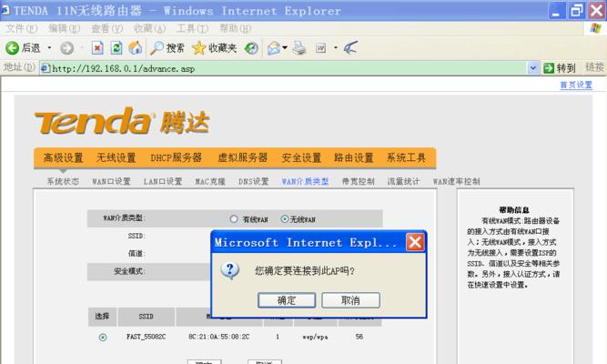The height and width of the screenshot is (364, 607).
Task: Open Search (搜索) in toolbar
Action: coord(167,48)
